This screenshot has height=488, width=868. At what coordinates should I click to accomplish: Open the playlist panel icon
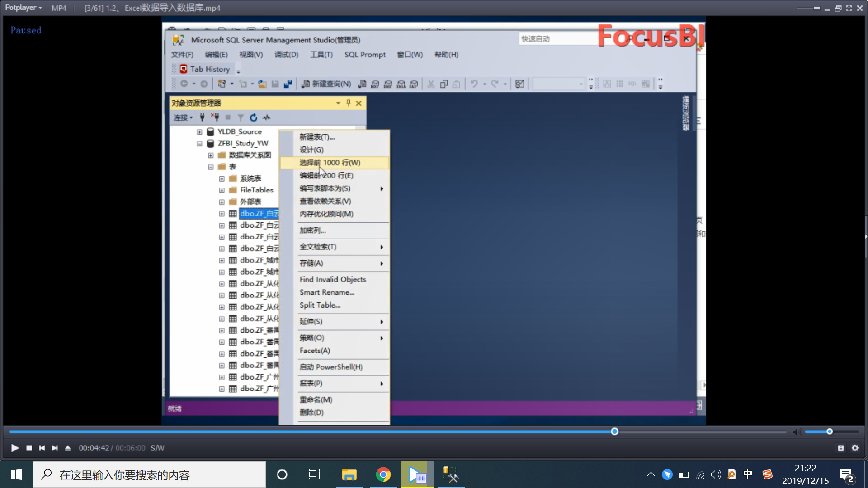tap(840, 448)
